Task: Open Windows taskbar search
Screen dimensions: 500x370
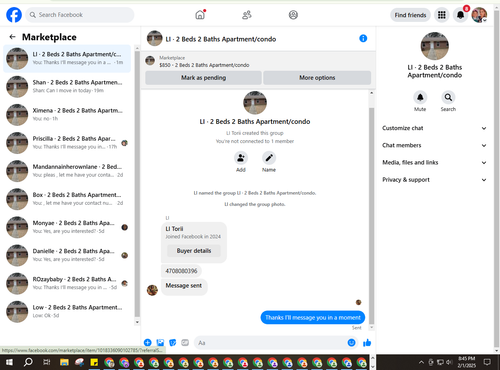Action: click(x=28, y=362)
